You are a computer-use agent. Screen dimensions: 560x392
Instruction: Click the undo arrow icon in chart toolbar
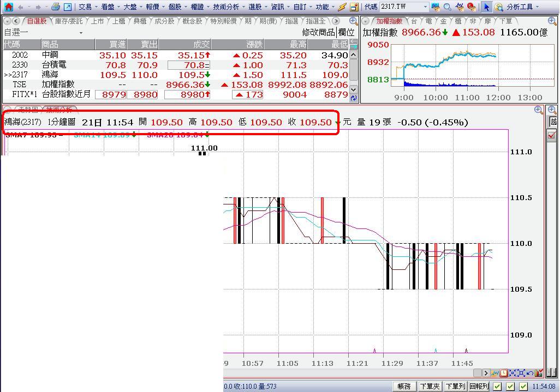(x=530, y=373)
